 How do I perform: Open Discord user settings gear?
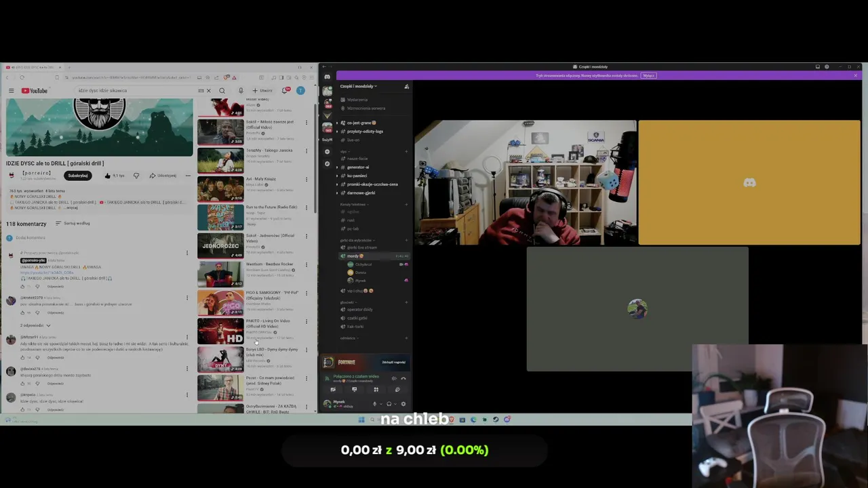403,404
